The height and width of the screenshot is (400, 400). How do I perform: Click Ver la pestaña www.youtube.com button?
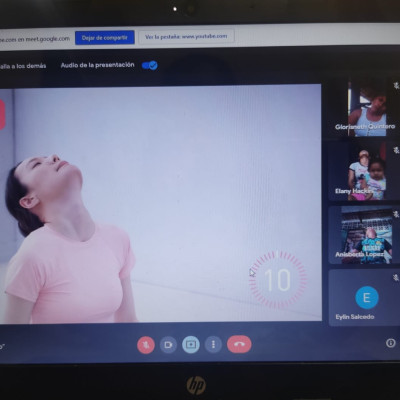[x=186, y=36]
